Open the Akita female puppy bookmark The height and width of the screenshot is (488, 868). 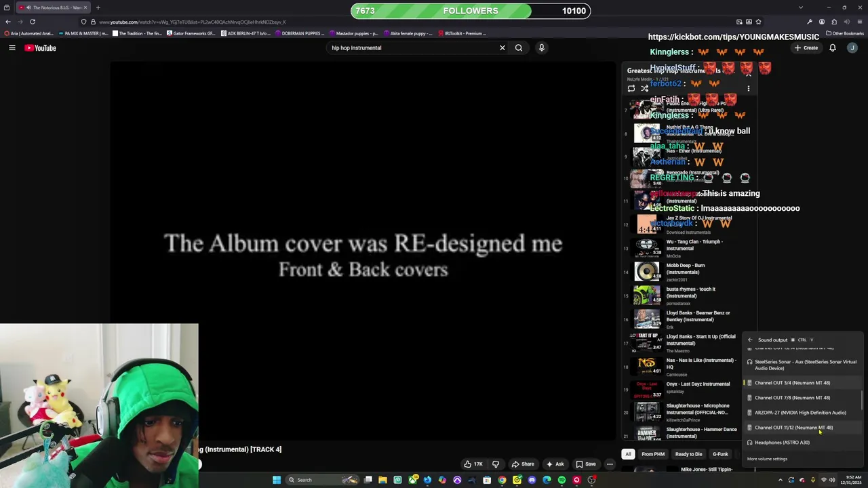point(408,33)
